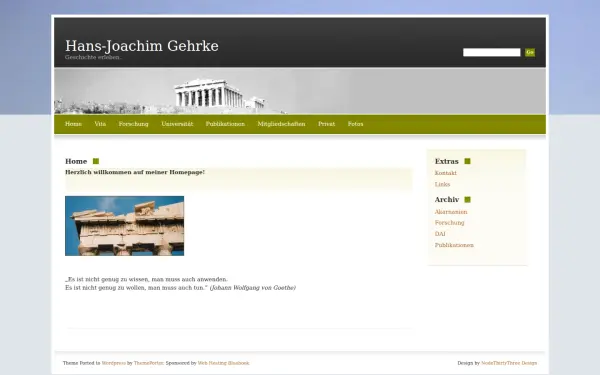Open the Kontakt link under Extras
The width and height of the screenshot is (600, 375).
(x=445, y=173)
